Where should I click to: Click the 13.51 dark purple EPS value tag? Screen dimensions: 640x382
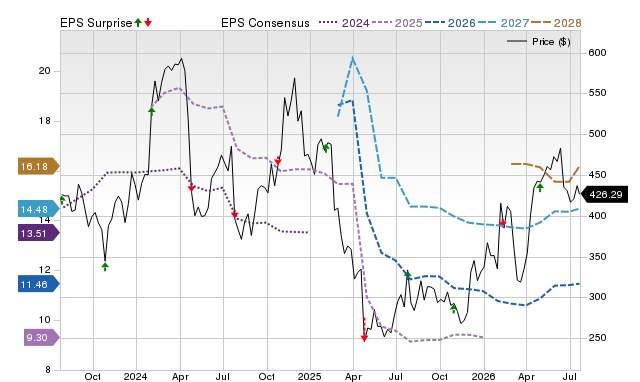pyautogui.click(x=38, y=233)
